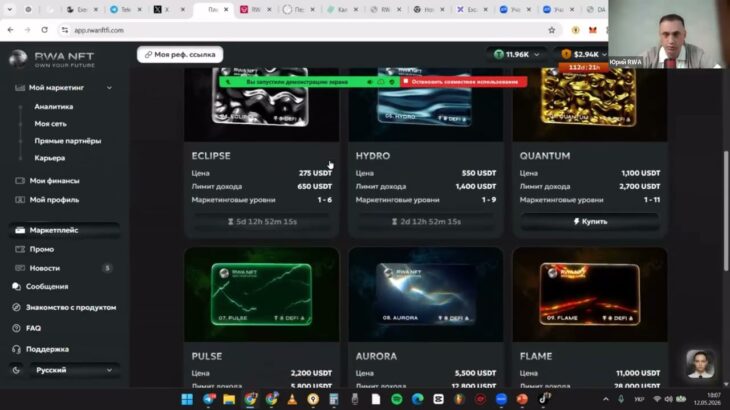Open the assistant avatar chat widget

[x=700, y=364]
